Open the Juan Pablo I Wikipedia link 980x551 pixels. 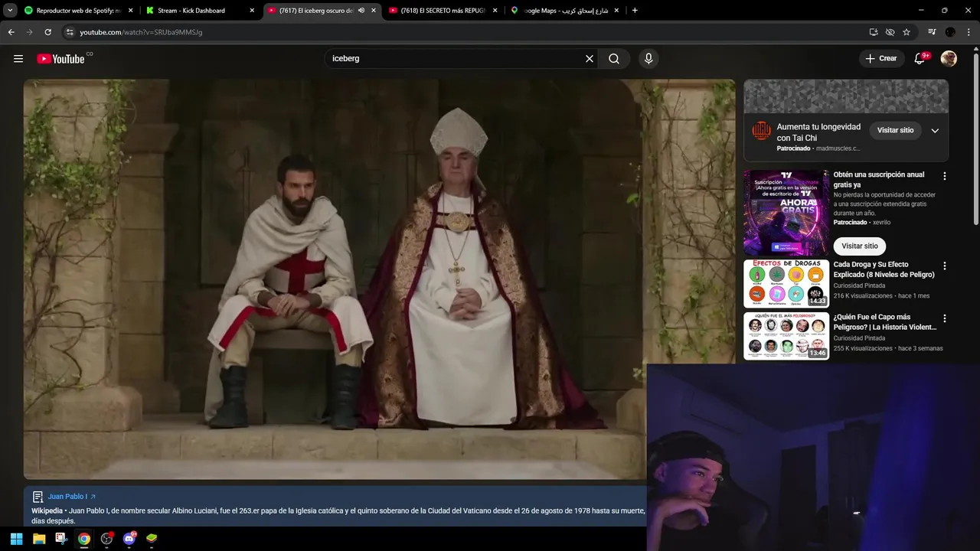coord(71,497)
